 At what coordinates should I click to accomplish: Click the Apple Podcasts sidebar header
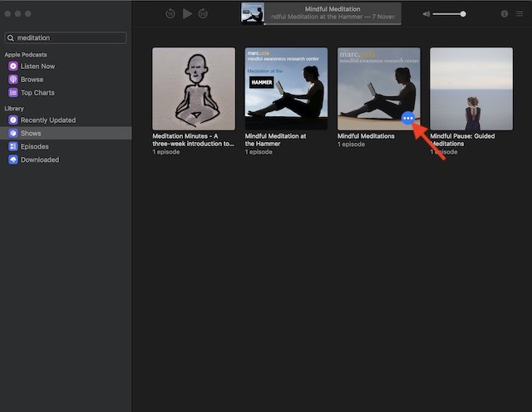pos(26,55)
